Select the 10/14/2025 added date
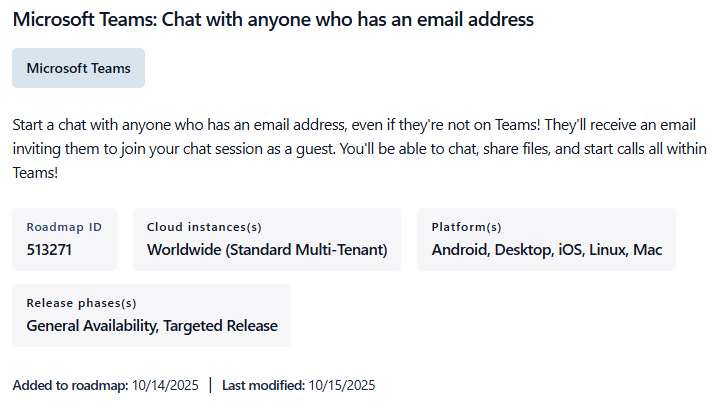This screenshot has height=411, width=715. (166, 385)
